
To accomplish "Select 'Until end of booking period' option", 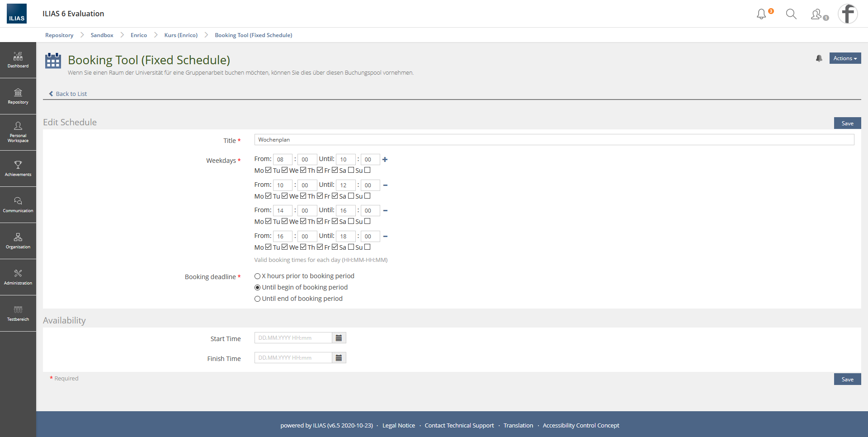I will 258,299.
